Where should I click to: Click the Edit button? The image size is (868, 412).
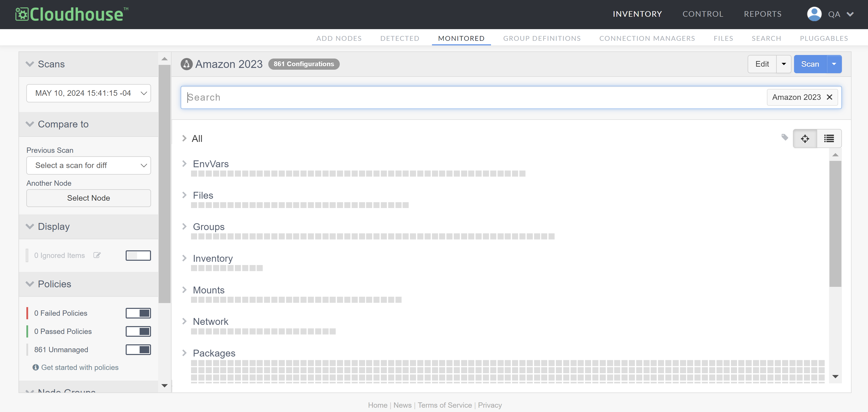pos(762,64)
